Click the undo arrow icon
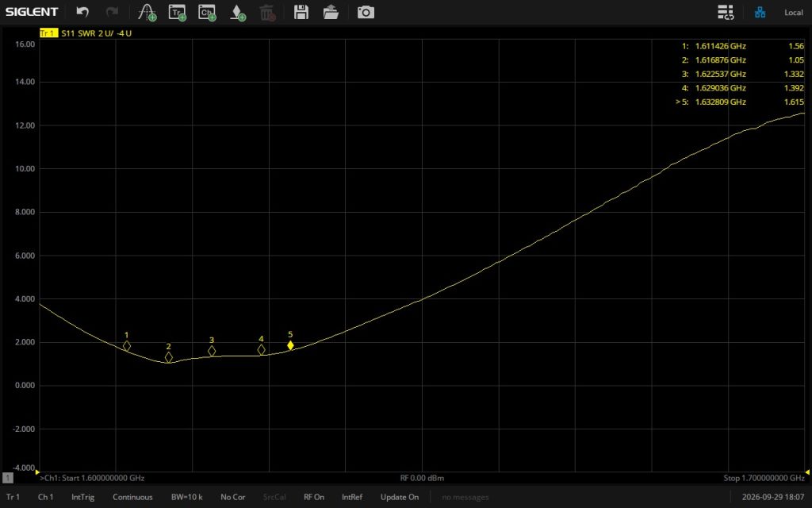Screen dimensions: 812x508 point(82,12)
